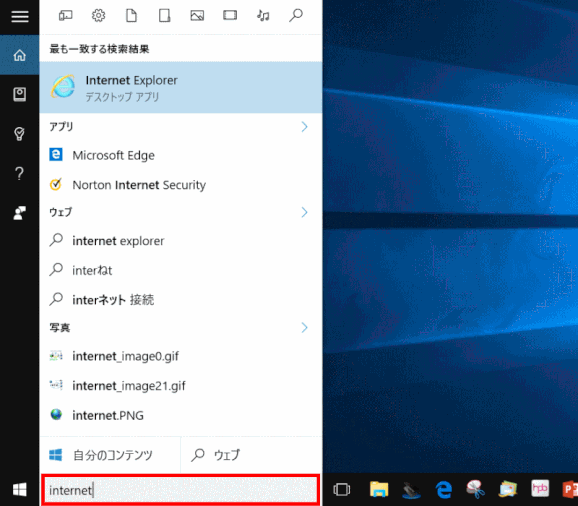Screen dimensions: 578x506
Task: Open File Explorer from the taskbar
Action: click(x=379, y=490)
